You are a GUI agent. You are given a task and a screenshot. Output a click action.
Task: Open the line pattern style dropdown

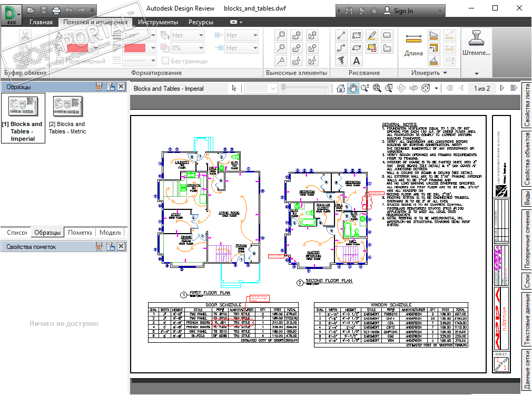tap(153, 61)
